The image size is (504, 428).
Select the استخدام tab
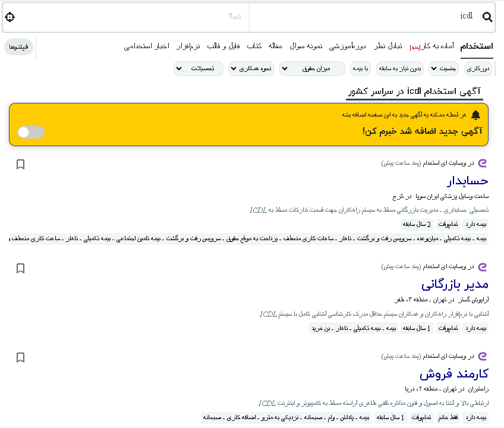(477, 46)
